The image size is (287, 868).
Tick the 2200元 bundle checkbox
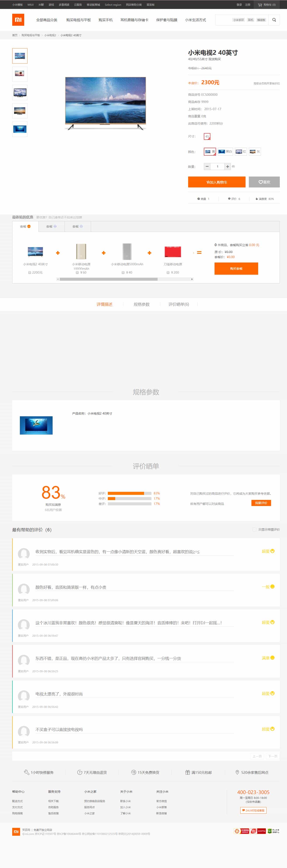point(30,272)
